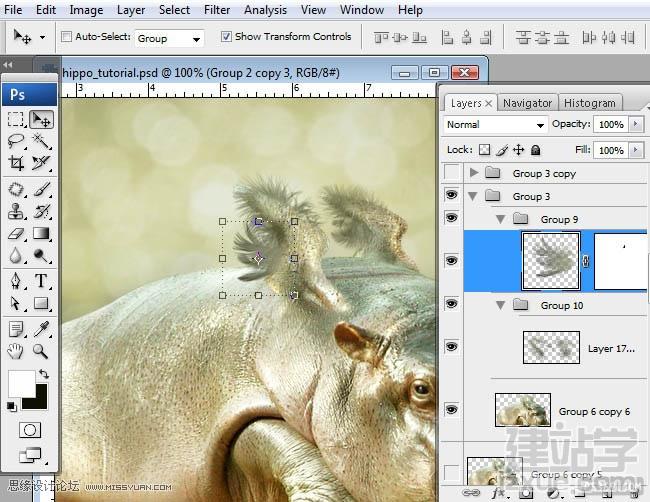Screen dimensions: 650x502
Task: Hide Group 6 copy 6 layer
Action: (x=451, y=410)
